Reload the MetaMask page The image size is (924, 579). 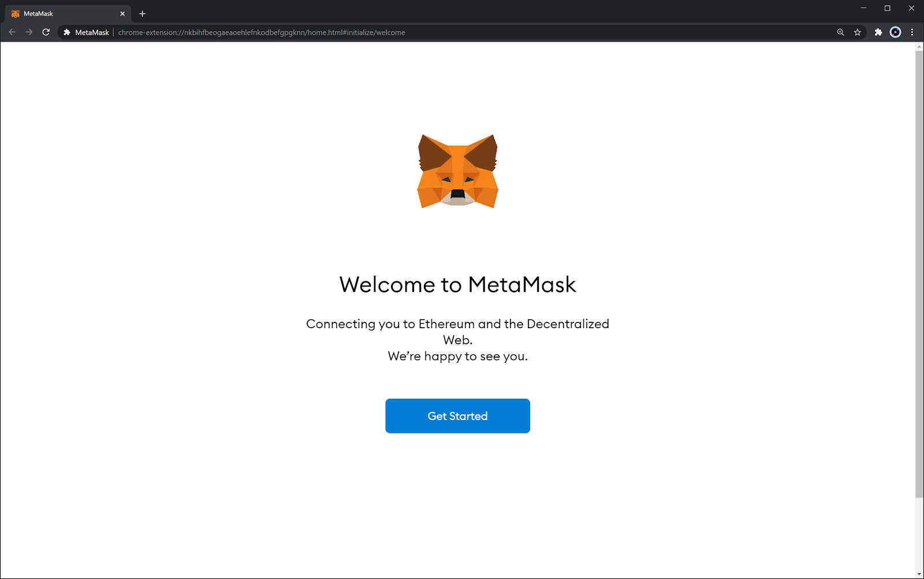[46, 32]
